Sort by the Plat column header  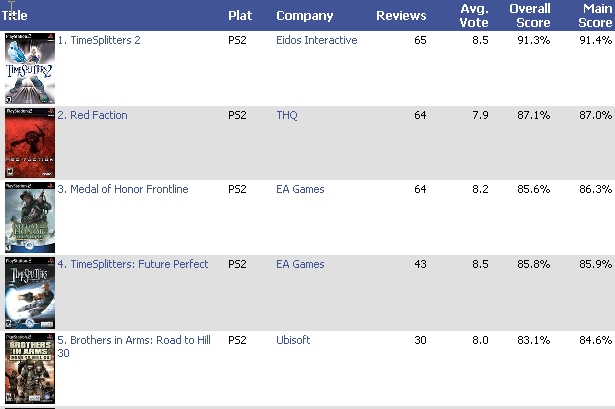click(240, 16)
